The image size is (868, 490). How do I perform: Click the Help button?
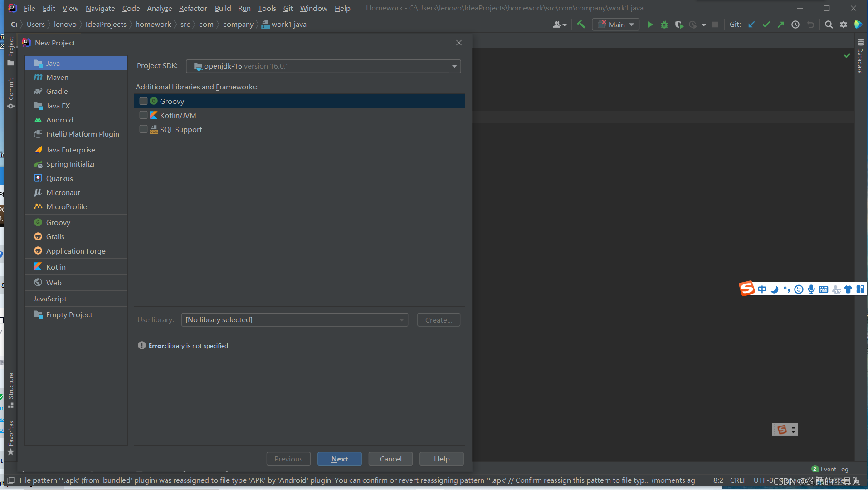pos(442,459)
